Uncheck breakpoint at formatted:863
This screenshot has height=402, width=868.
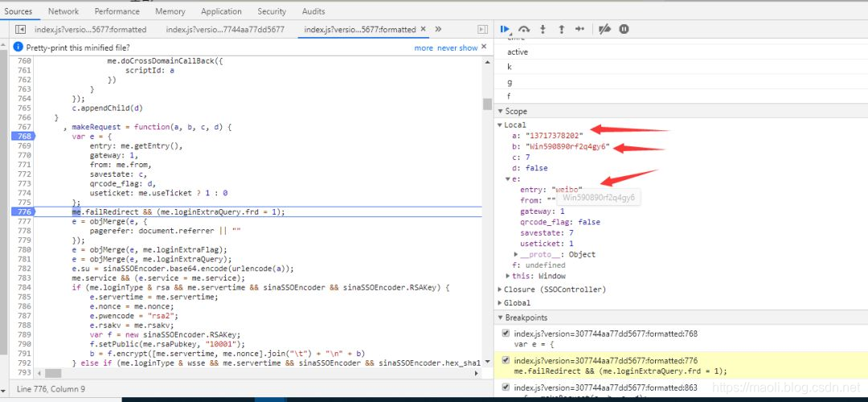click(505, 387)
